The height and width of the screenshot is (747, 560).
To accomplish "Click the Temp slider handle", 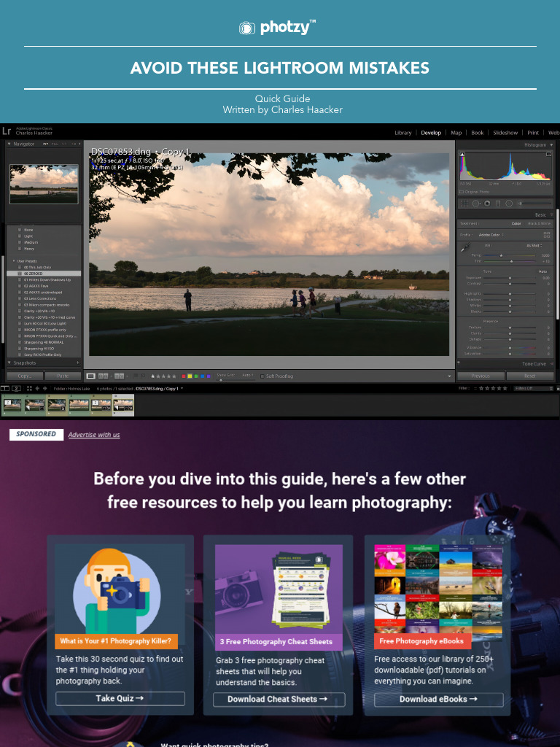I will coord(501,256).
